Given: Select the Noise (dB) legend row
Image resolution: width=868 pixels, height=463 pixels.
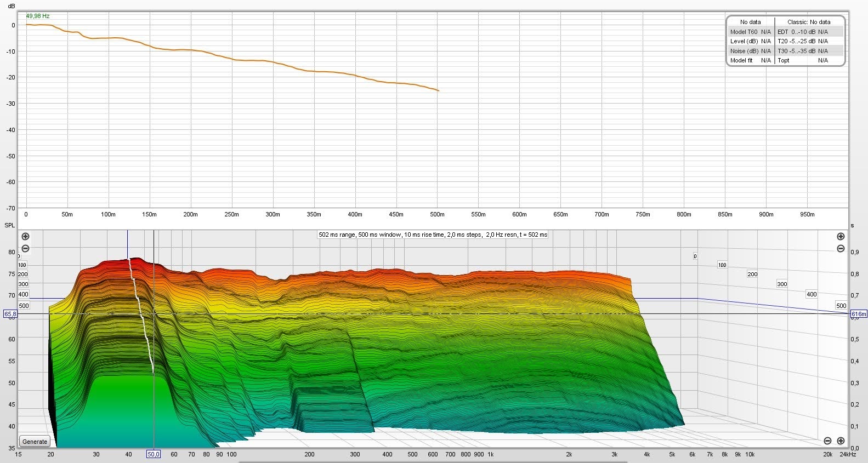Looking at the screenshot, I should (751, 51).
